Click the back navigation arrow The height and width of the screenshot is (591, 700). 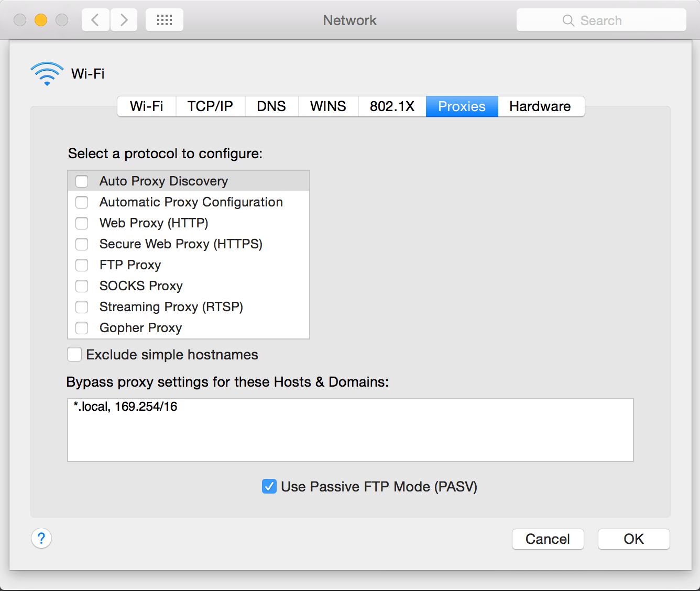click(95, 19)
